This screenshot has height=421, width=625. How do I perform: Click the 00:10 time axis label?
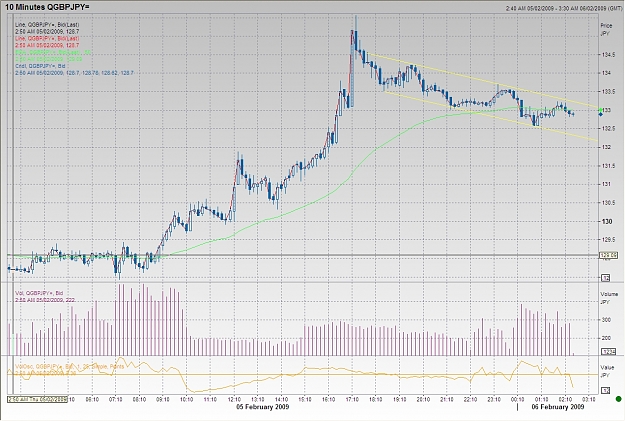518,399
